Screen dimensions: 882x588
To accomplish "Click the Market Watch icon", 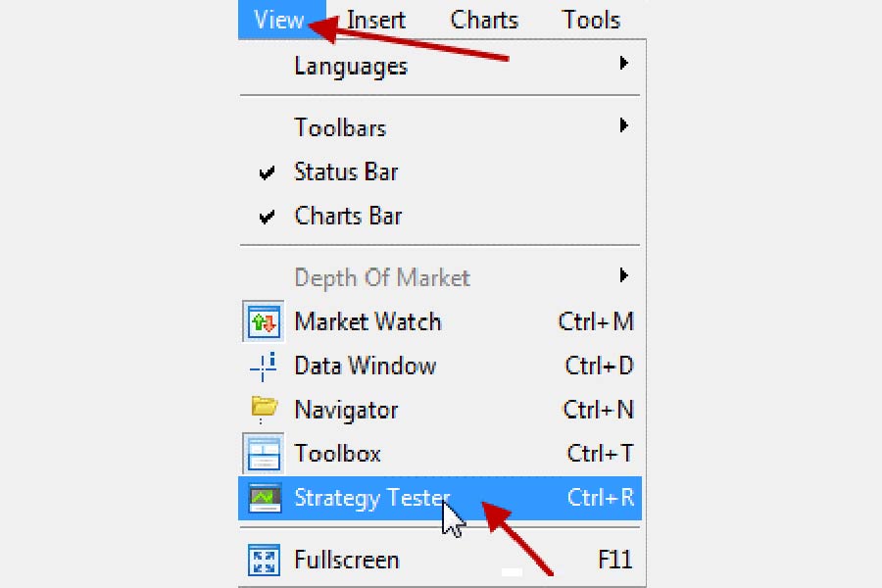I will pyautogui.click(x=263, y=322).
